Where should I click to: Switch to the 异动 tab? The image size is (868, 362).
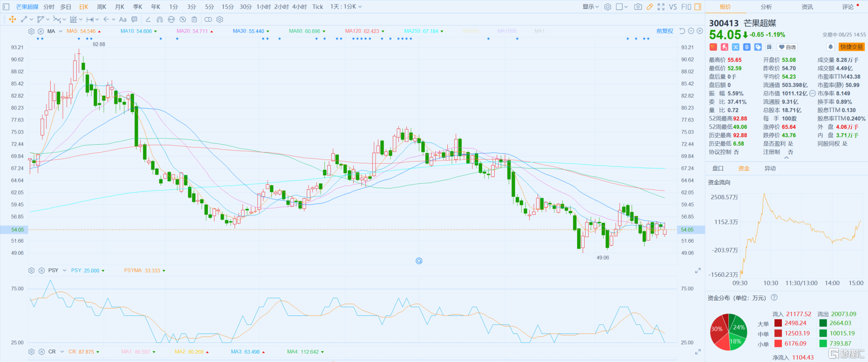[770, 168]
